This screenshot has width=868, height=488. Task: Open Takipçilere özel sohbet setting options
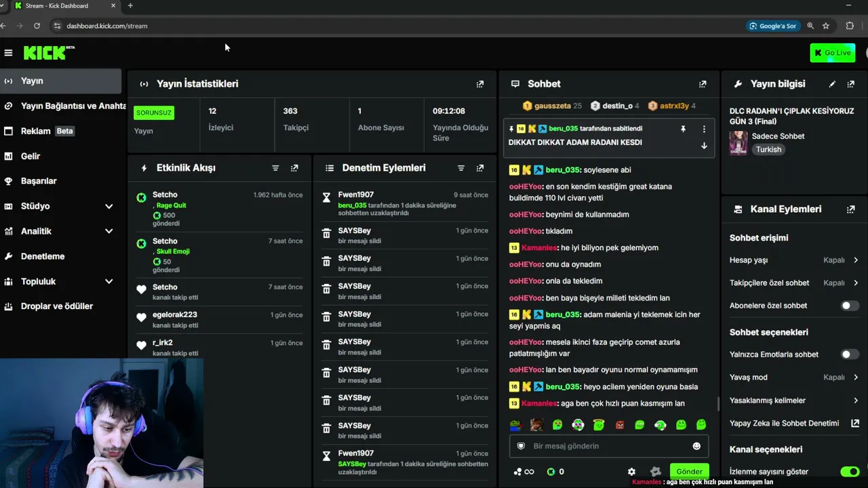(794, 283)
